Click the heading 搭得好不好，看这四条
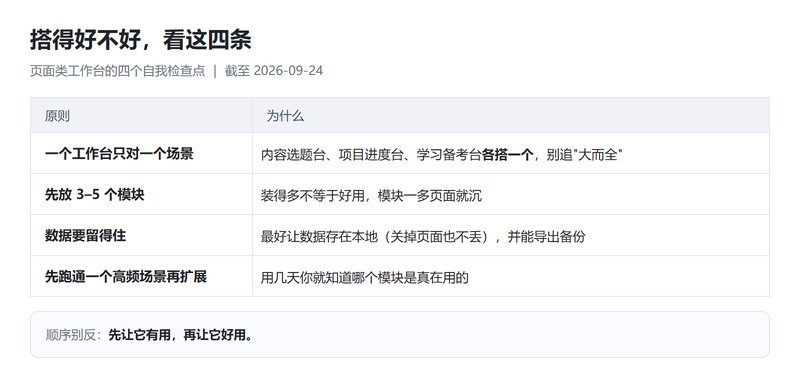The image size is (800, 378). (x=141, y=40)
